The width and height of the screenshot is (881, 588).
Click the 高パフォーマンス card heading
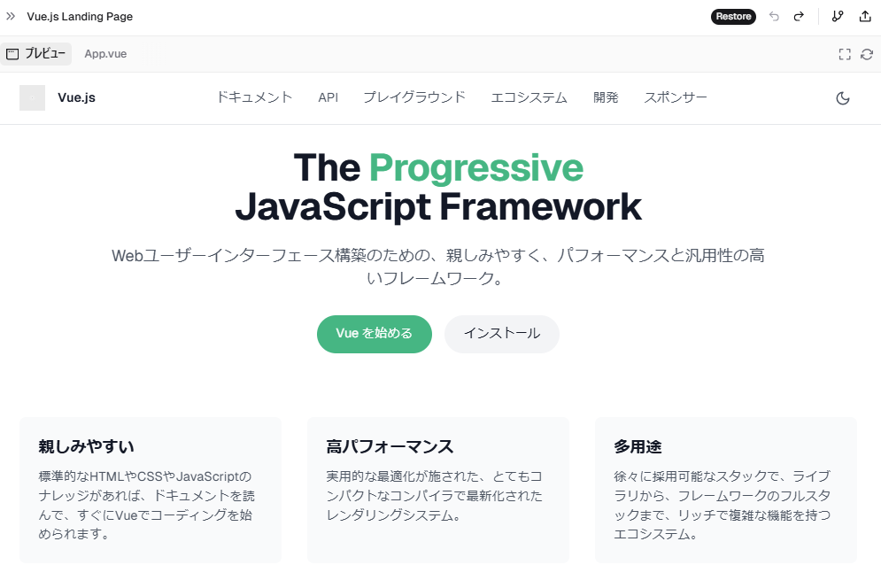390,447
